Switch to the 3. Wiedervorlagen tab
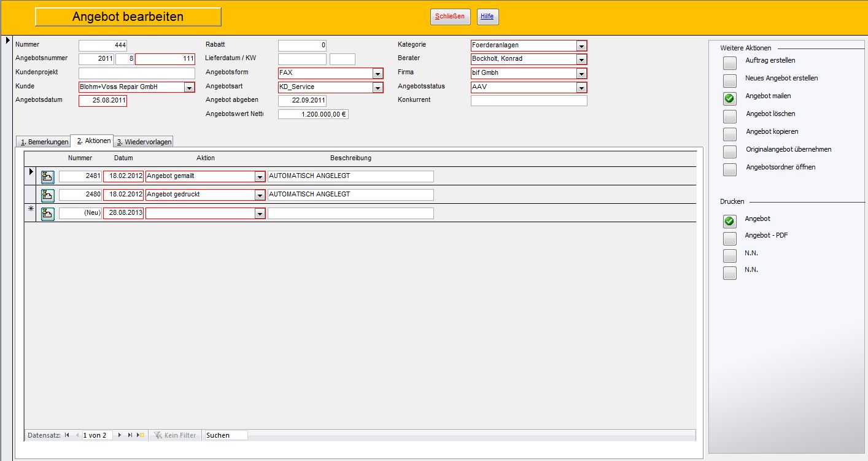 [x=144, y=142]
